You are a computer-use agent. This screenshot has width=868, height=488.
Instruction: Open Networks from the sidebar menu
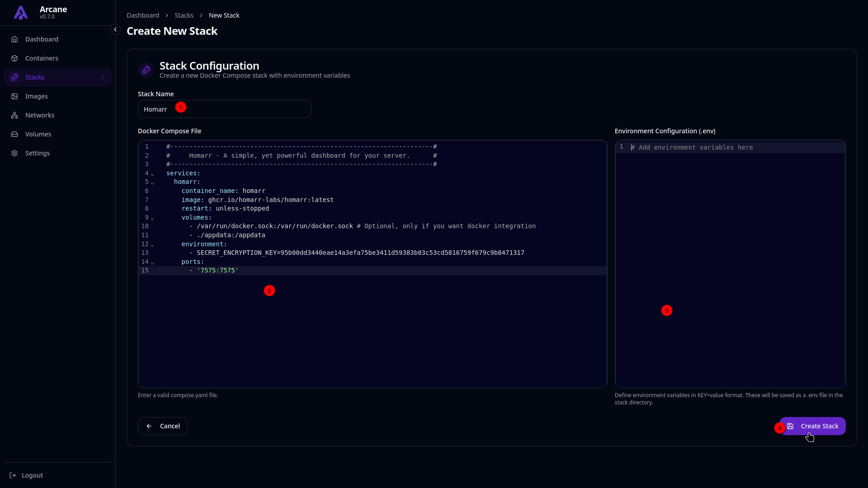57,115
